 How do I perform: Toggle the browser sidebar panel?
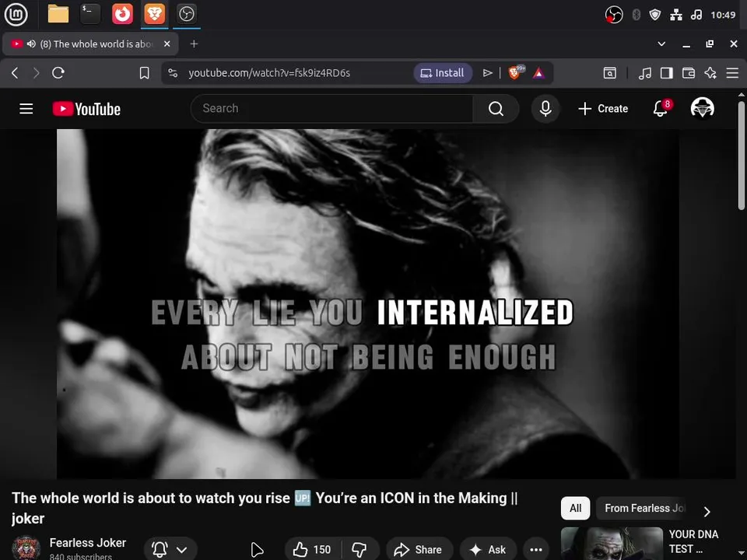pyautogui.click(x=667, y=73)
